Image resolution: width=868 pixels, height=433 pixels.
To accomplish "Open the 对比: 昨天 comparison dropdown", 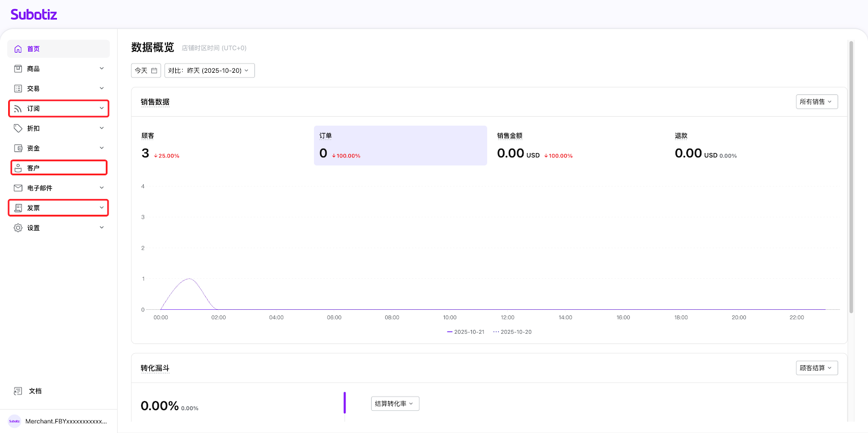I will pyautogui.click(x=209, y=71).
